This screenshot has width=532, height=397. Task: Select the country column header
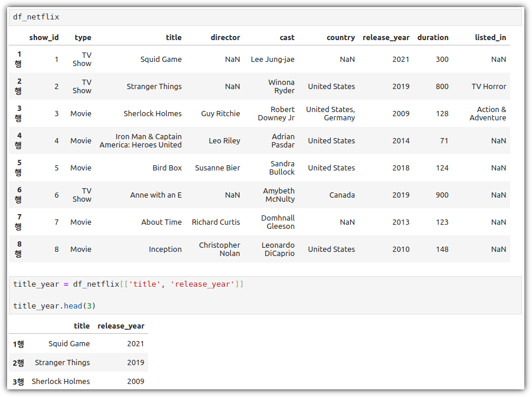coord(341,38)
